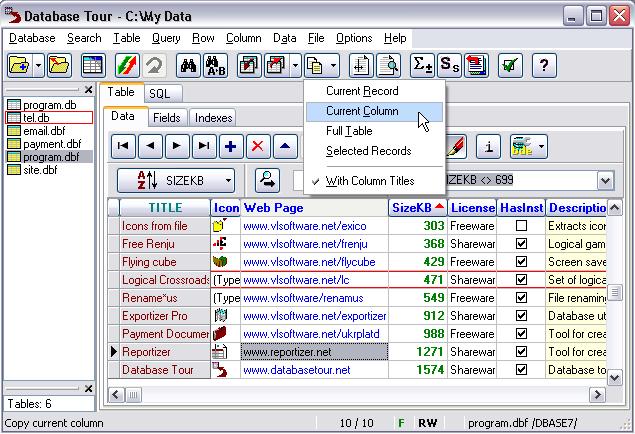Choose Selected Records in copy menu
This screenshot has width=635, height=434.
click(x=374, y=151)
